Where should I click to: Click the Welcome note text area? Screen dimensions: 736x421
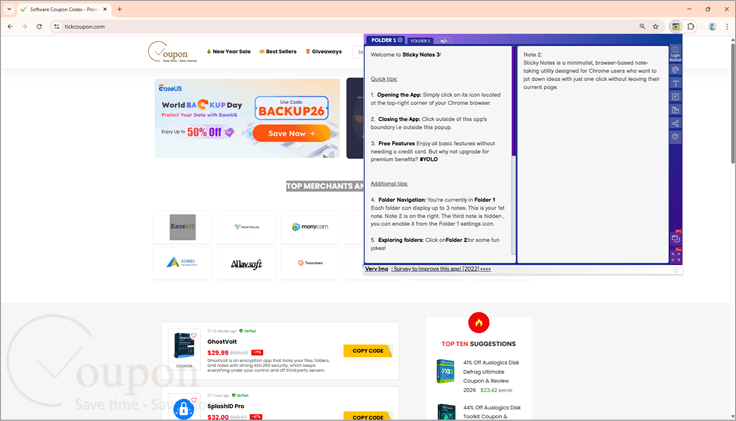[438, 154]
